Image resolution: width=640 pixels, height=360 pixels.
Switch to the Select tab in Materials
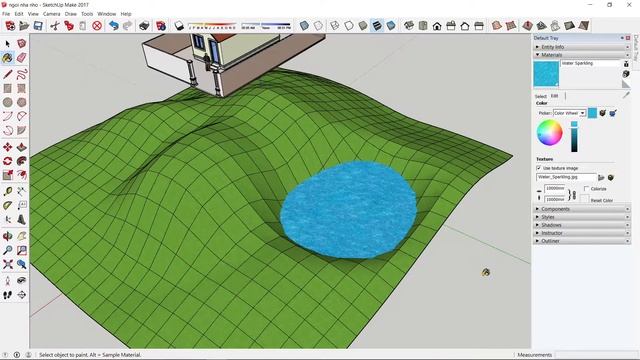tap(541, 96)
